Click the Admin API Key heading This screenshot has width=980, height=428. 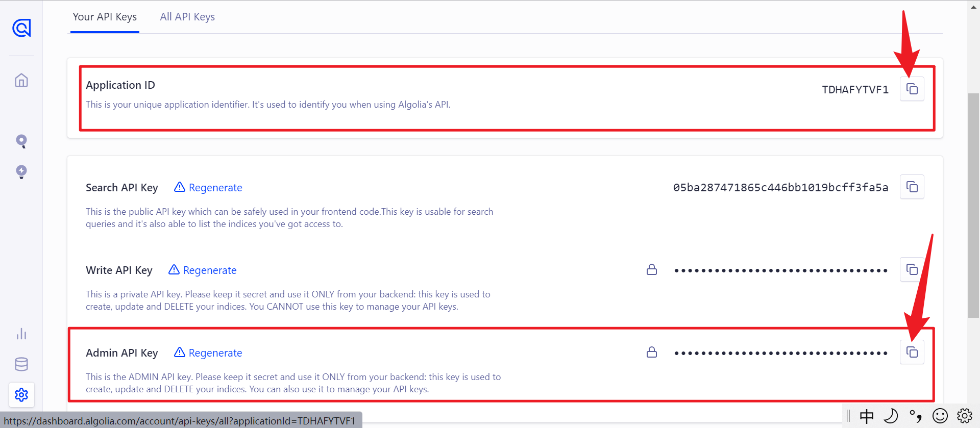[x=122, y=353]
